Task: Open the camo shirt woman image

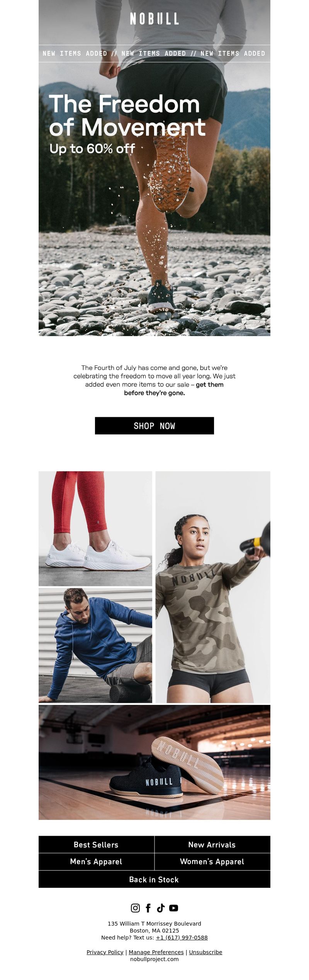Action: pos(213,587)
